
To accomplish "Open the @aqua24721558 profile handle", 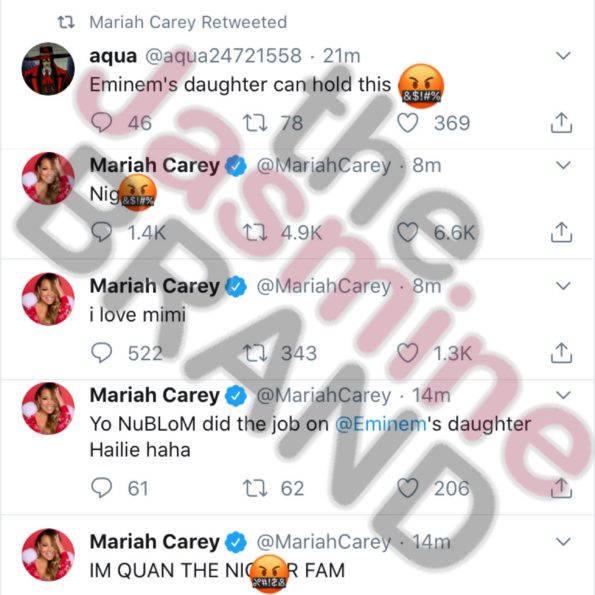I will [224, 56].
